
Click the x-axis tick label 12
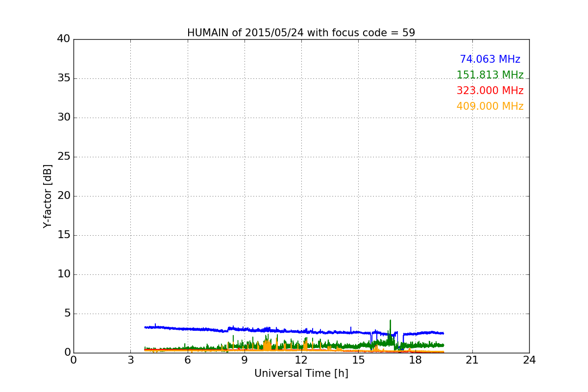click(301, 360)
